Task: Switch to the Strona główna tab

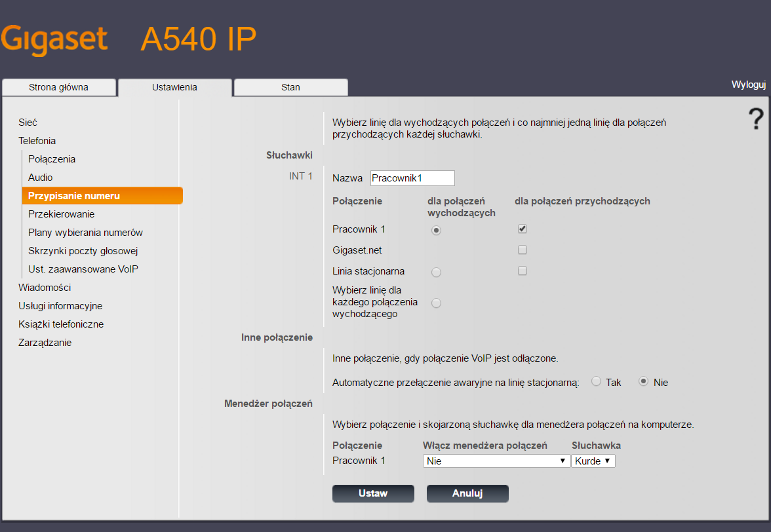Action: click(x=59, y=87)
